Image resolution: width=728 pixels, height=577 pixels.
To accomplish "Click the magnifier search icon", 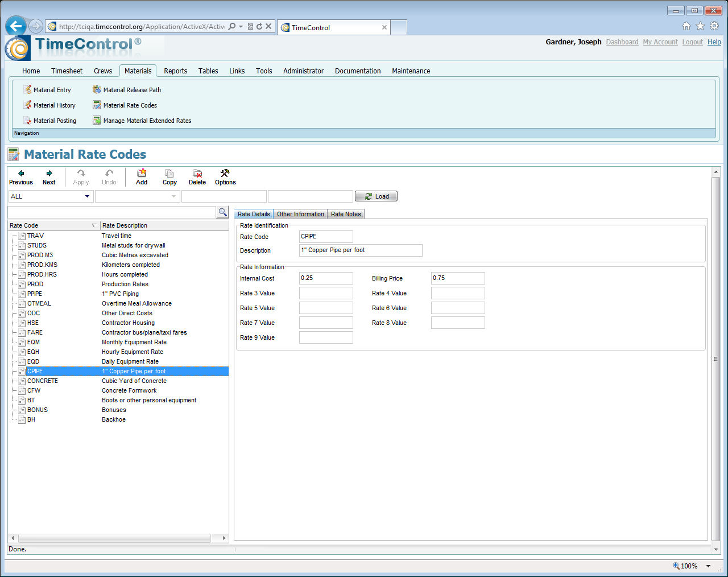I will point(222,212).
